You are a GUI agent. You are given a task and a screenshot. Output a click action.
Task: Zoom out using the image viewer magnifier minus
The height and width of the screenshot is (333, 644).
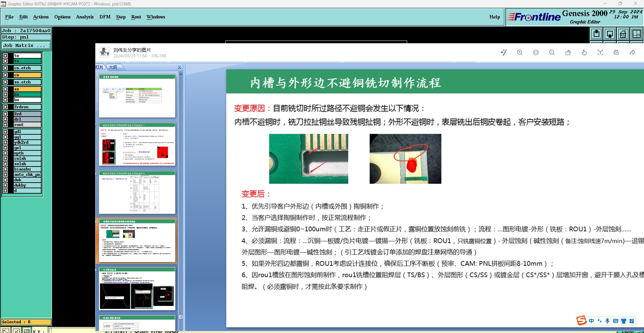click(552, 53)
